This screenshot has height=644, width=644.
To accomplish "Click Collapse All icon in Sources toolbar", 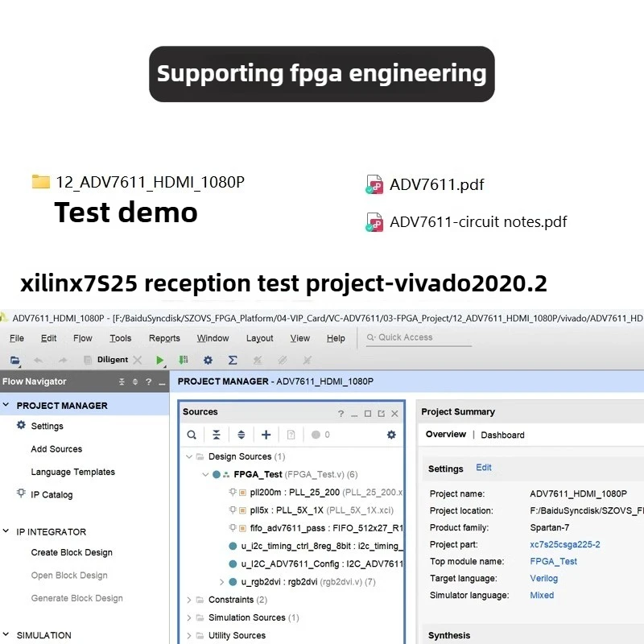I will tap(217, 435).
